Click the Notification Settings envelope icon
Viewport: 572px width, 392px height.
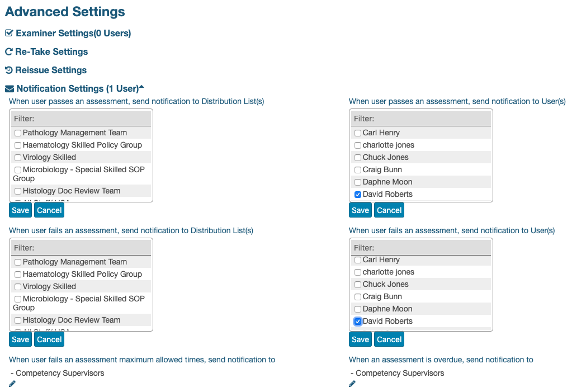(x=10, y=89)
